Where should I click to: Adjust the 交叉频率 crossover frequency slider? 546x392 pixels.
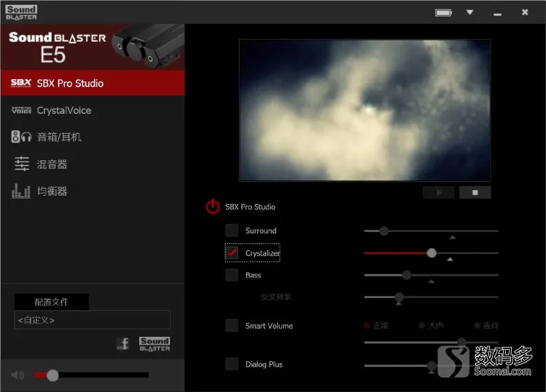pyautogui.click(x=431, y=297)
